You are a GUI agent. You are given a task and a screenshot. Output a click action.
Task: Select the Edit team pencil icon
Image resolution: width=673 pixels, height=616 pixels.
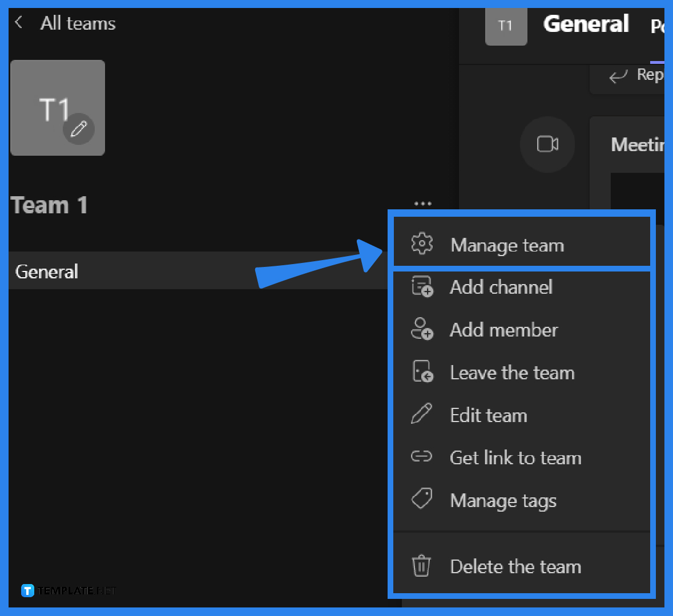pos(422,415)
